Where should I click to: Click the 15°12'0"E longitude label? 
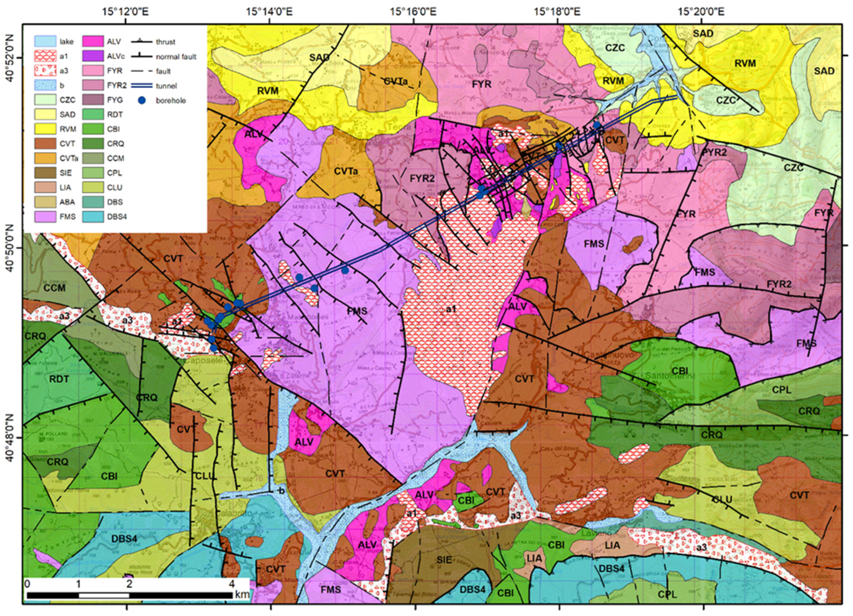[x=126, y=11]
